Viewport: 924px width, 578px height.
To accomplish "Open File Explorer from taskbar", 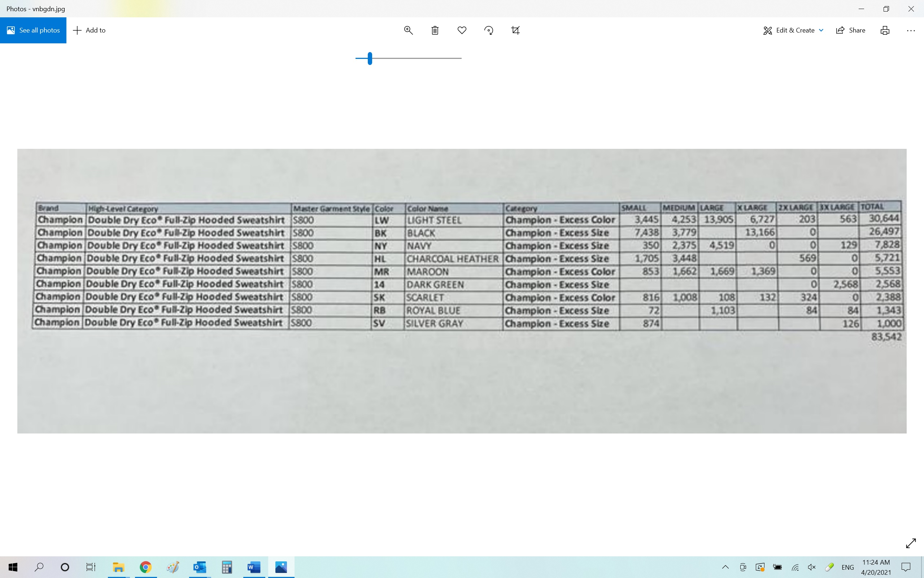I will pos(118,567).
